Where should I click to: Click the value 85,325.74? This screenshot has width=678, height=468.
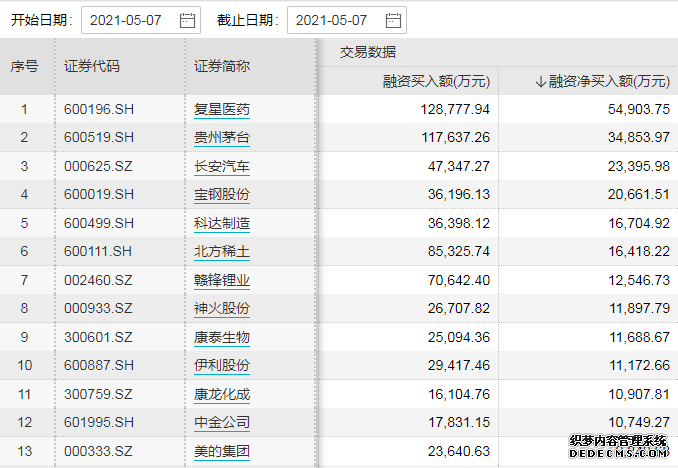coord(459,251)
